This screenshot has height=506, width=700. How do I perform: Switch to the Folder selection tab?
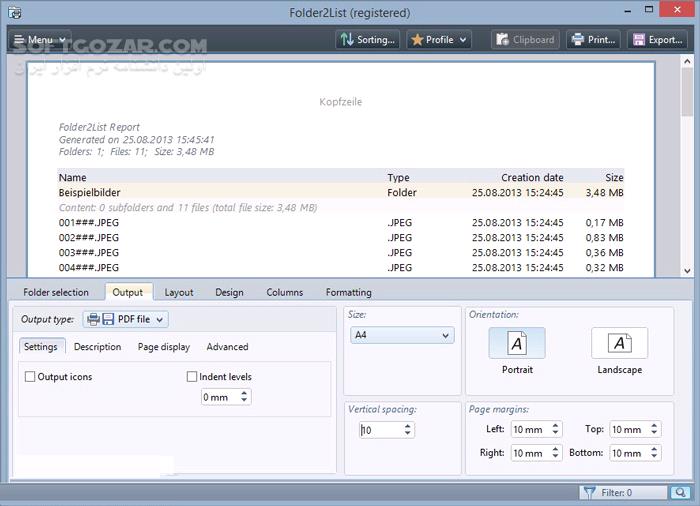pos(56,292)
